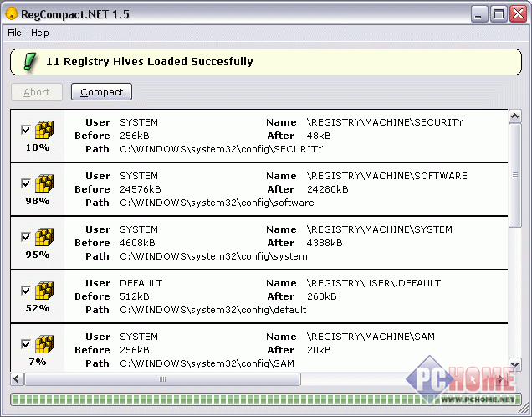Screen dimensions: 532x417
Task: Click the path C:\WINDOWS\system32\config\SAM
Action: click(207, 363)
